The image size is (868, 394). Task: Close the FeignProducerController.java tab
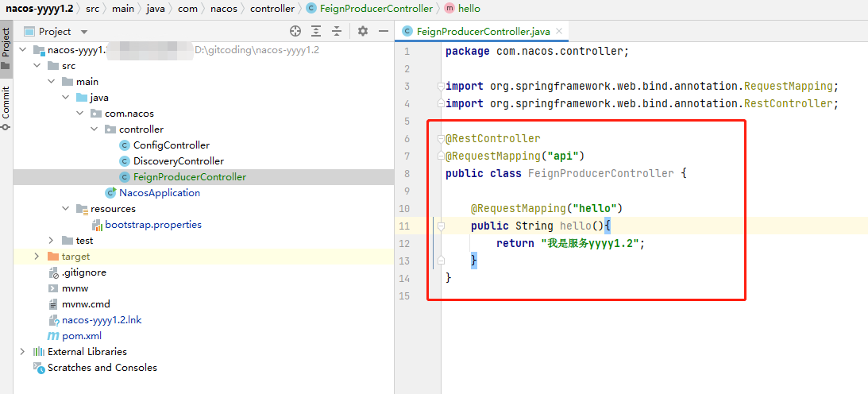(x=560, y=32)
